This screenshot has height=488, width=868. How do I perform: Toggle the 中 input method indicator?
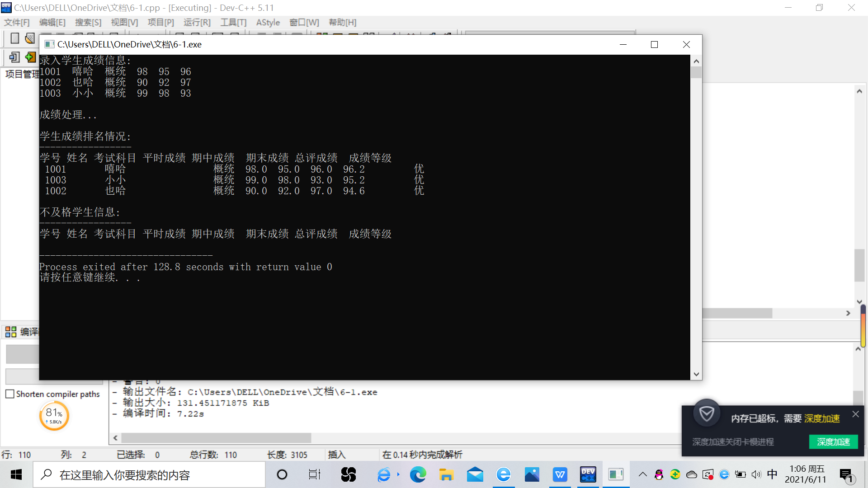pos(772,474)
